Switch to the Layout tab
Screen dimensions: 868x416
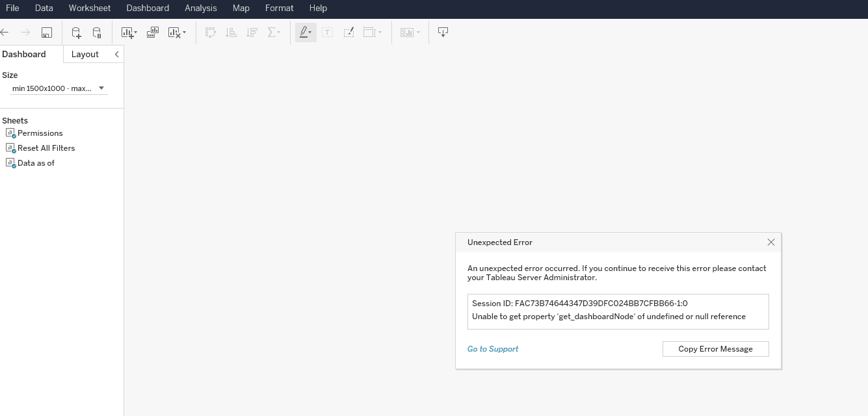[x=85, y=54]
